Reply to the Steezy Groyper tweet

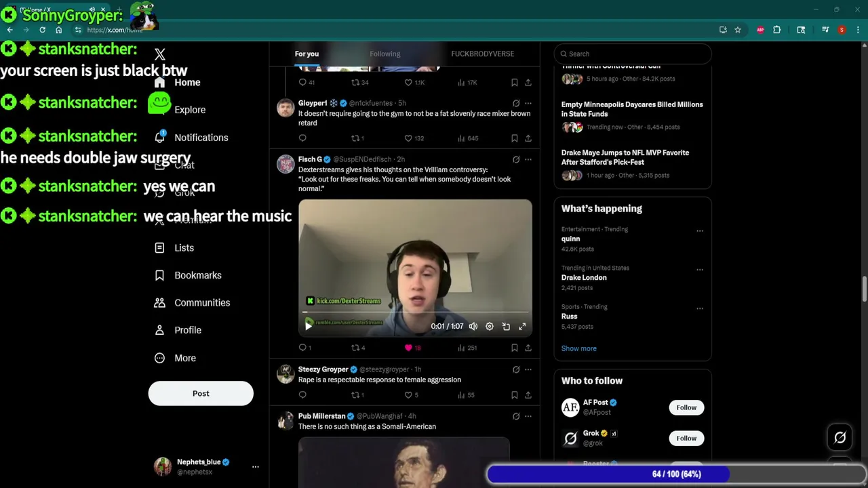(302, 395)
